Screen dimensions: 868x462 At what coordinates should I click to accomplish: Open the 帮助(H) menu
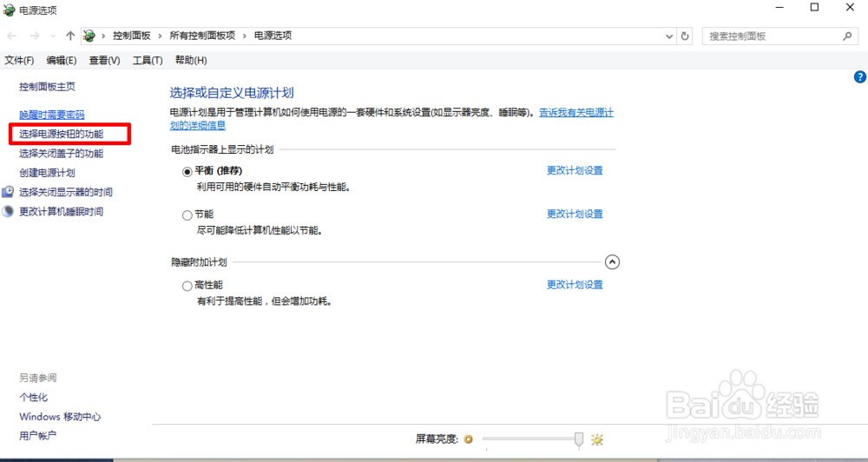[191, 61]
